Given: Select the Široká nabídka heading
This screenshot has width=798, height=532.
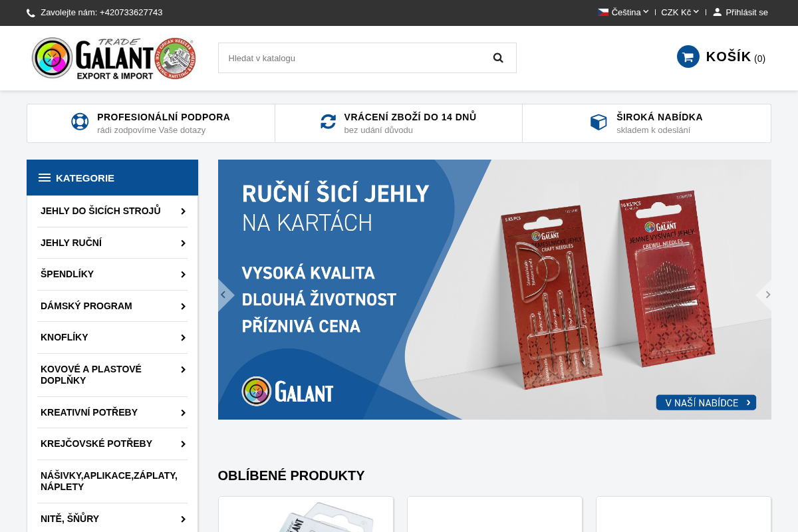Looking at the screenshot, I should click(660, 117).
